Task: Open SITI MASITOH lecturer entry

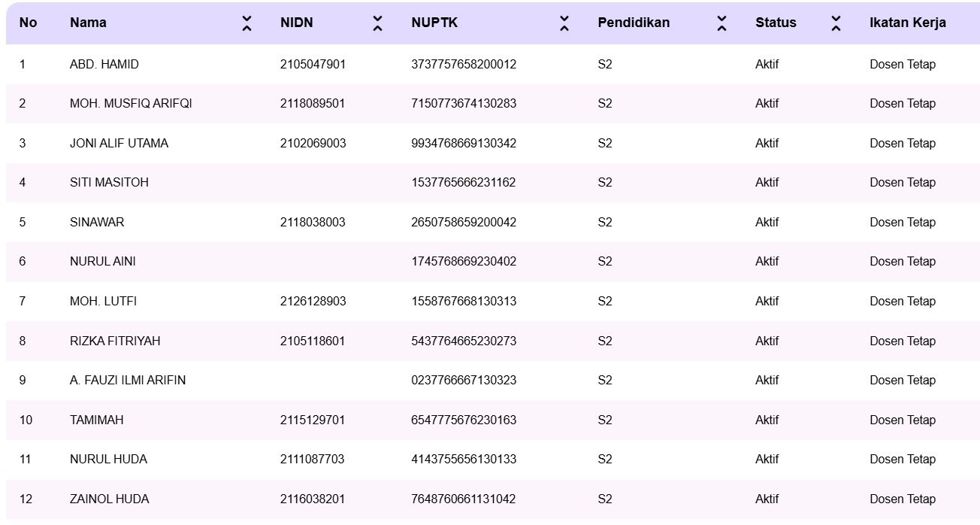Action: coord(109,183)
